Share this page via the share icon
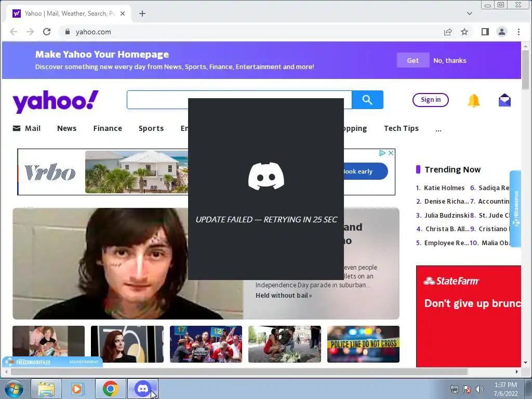This screenshot has height=399, width=532. [448, 32]
